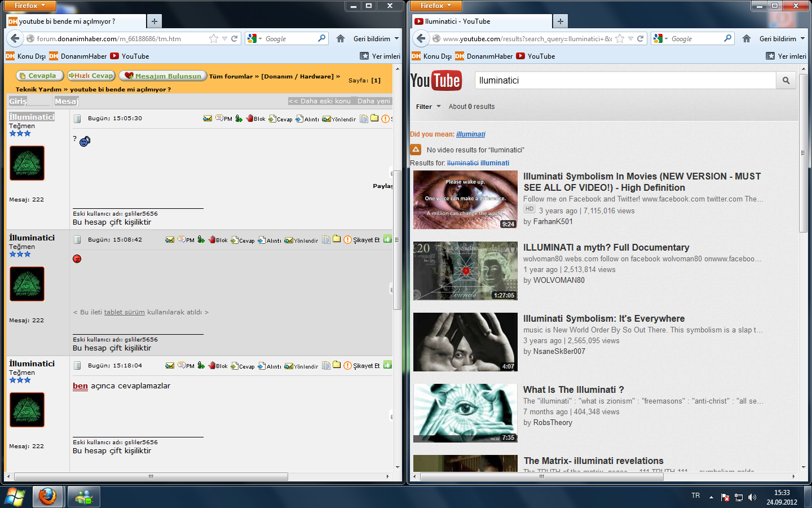Open a new tab in the YouTube window
The height and width of the screenshot is (508, 812).
(560, 21)
